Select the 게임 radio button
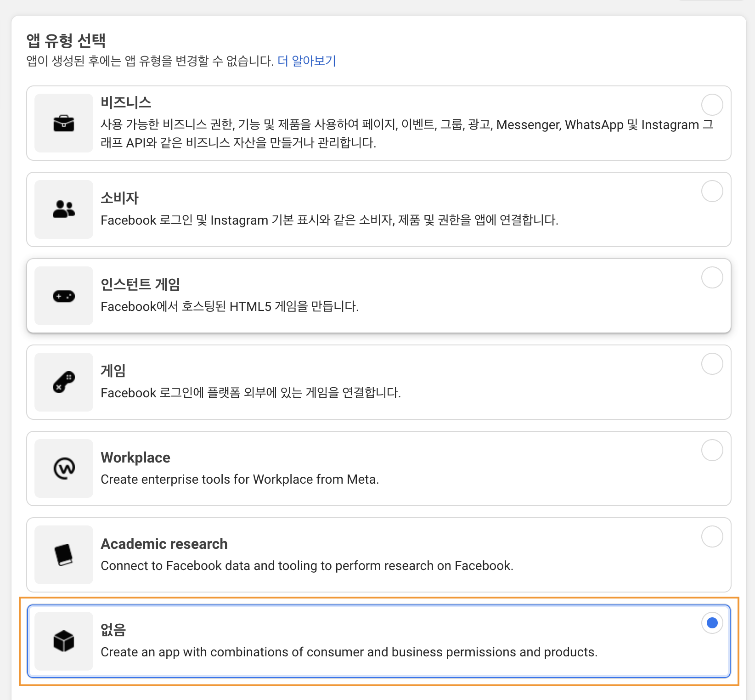 click(712, 364)
